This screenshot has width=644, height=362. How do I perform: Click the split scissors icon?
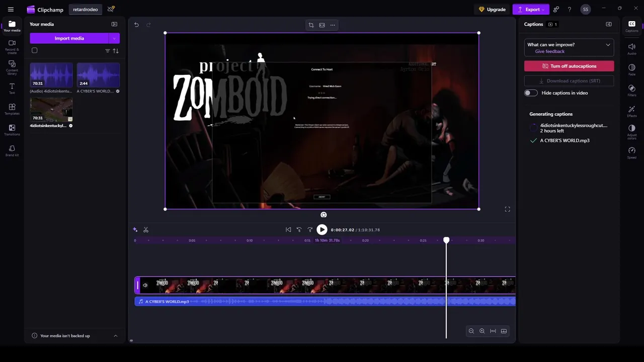pyautogui.click(x=146, y=230)
